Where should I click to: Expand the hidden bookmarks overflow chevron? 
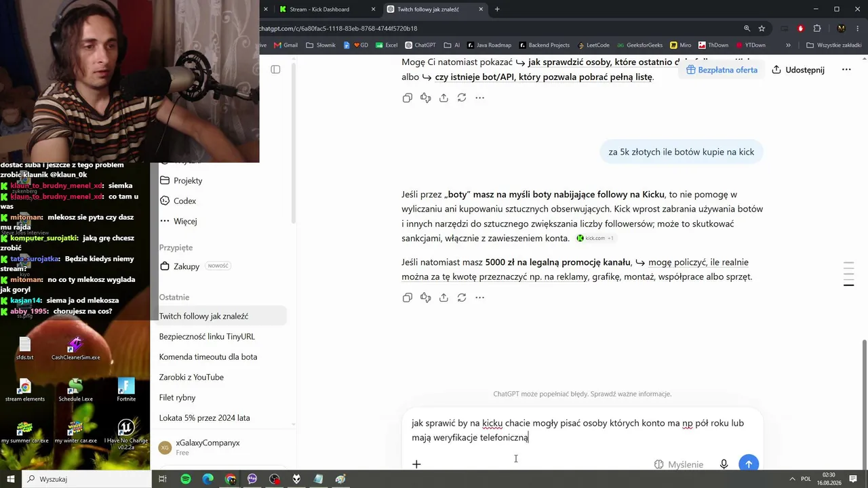(x=788, y=45)
